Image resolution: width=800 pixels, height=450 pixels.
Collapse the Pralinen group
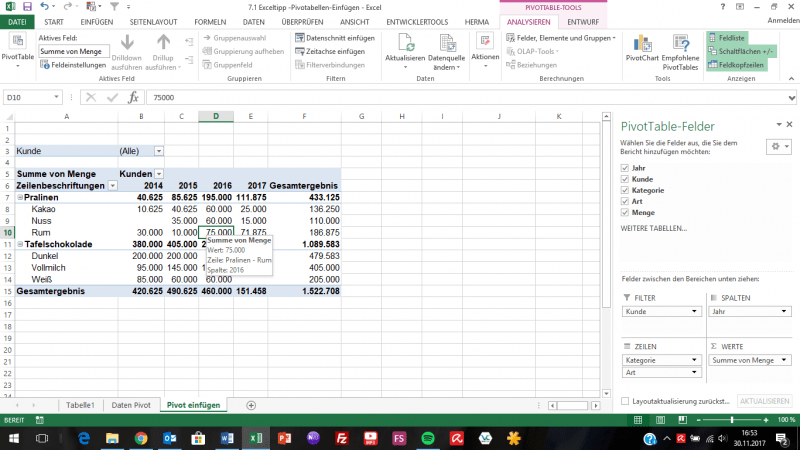20,197
